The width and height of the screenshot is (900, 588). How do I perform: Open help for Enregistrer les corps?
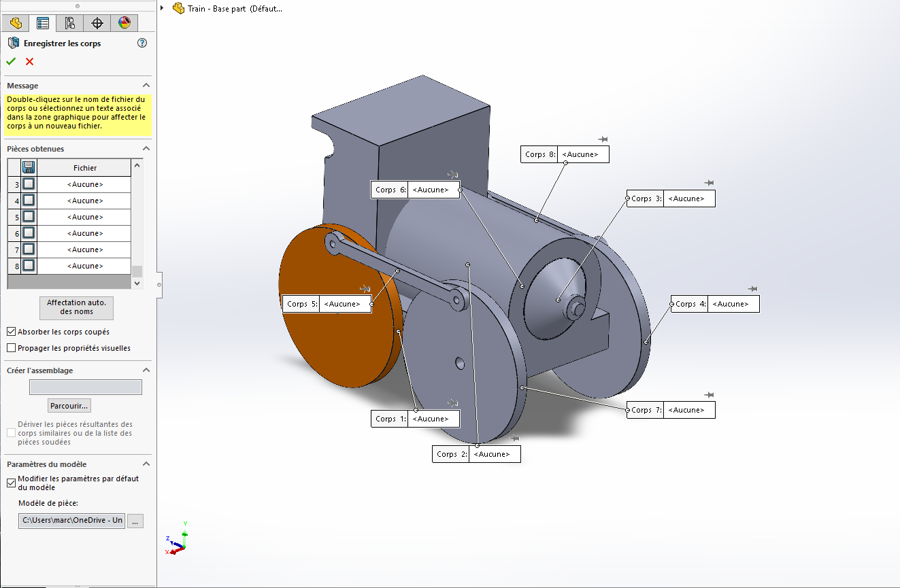(x=142, y=43)
